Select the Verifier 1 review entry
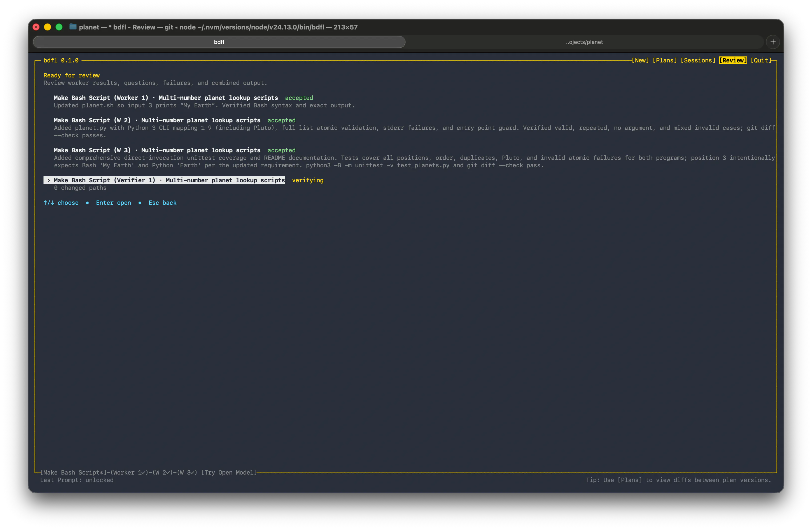812x530 pixels. 164,180
